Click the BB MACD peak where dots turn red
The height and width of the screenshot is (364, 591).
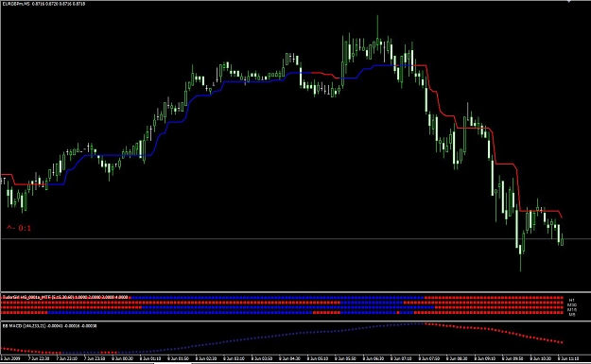426,323
